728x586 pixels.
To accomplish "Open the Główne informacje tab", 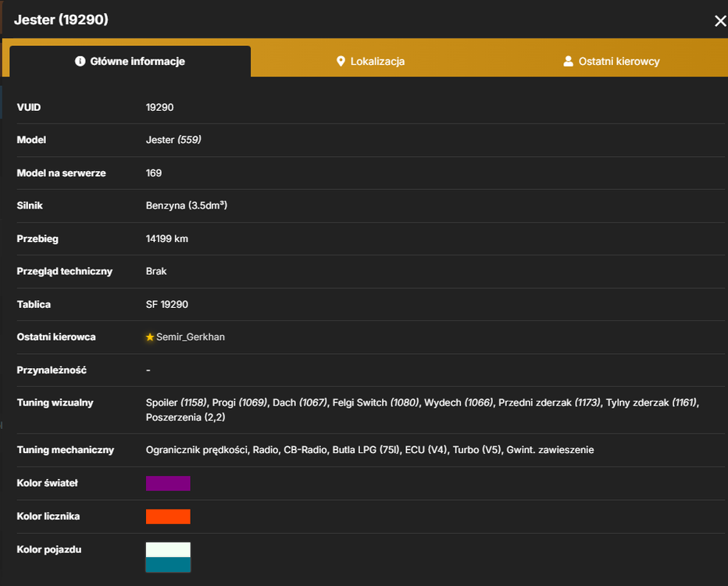I will coord(130,61).
